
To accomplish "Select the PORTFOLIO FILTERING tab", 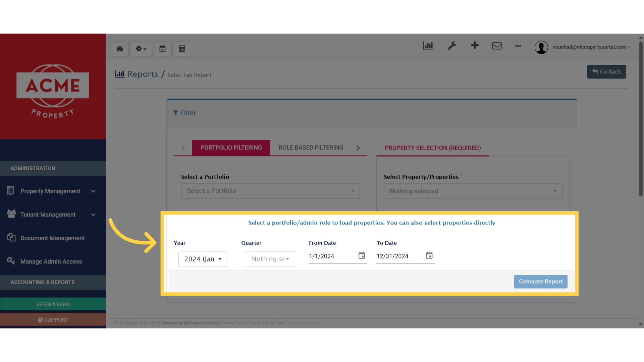I will coord(231,148).
